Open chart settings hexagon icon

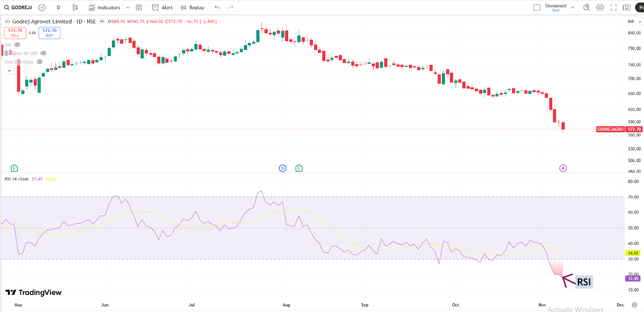tap(600, 7)
